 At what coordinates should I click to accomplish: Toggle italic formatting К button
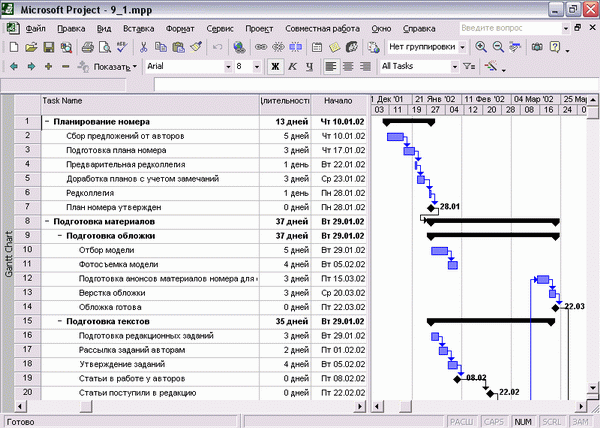(292, 67)
